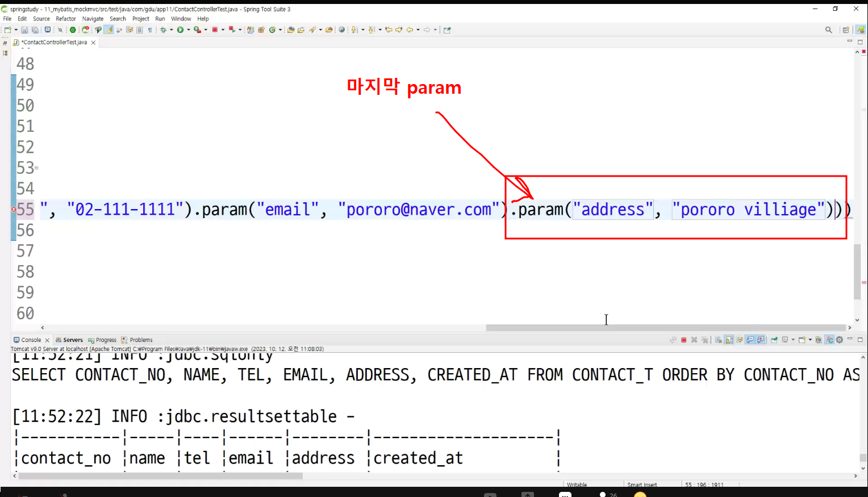Click the New Java Package icon
This screenshot has height=497, width=868.
tap(261, 30)
